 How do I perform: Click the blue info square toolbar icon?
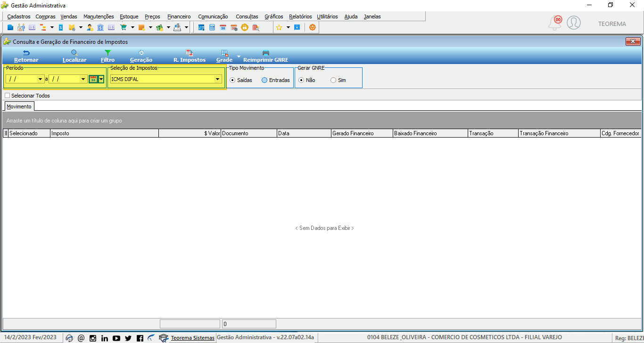(x=297, y=27)
